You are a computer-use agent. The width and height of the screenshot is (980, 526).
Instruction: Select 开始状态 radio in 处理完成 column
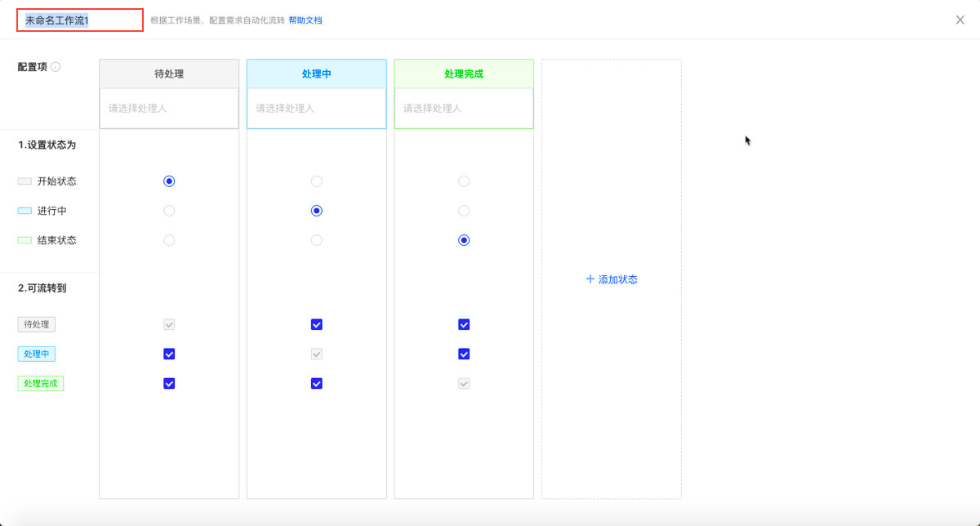tap(464, 181)
